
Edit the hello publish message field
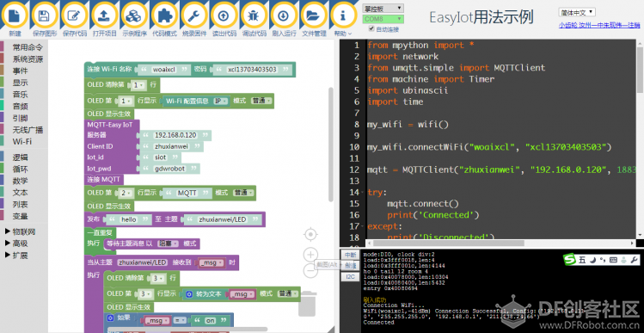(128, 219)
